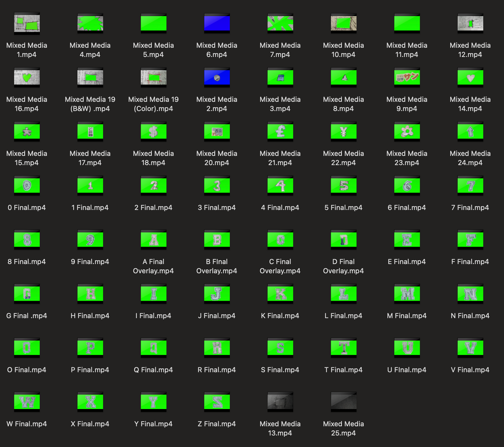Select the D Final Overlay.mp4 icon
The image size is (504, 447).
344,240
